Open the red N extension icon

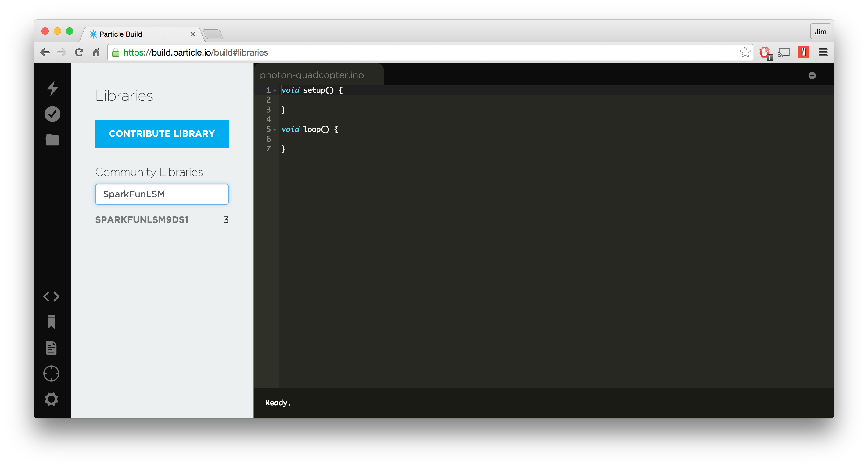coord(803,52)
